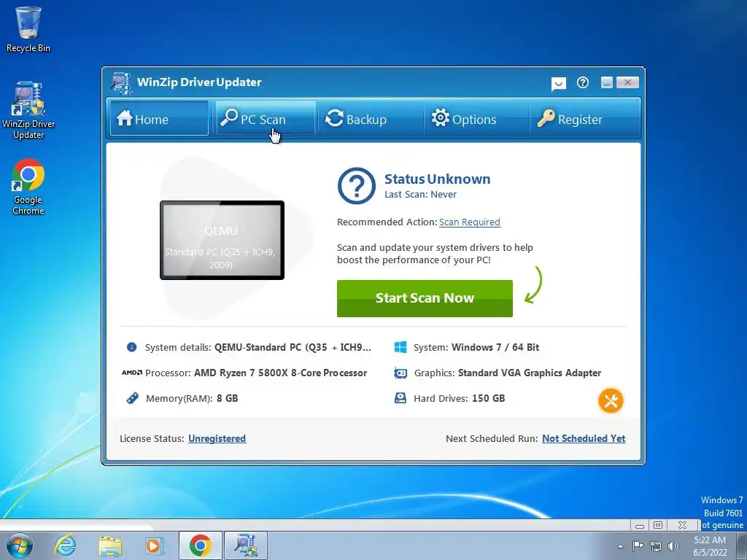Switch to Chrome in the taskbar
The width and height of the screenshot is (747, 560).
pyautogui.click(x=200, y=545)
